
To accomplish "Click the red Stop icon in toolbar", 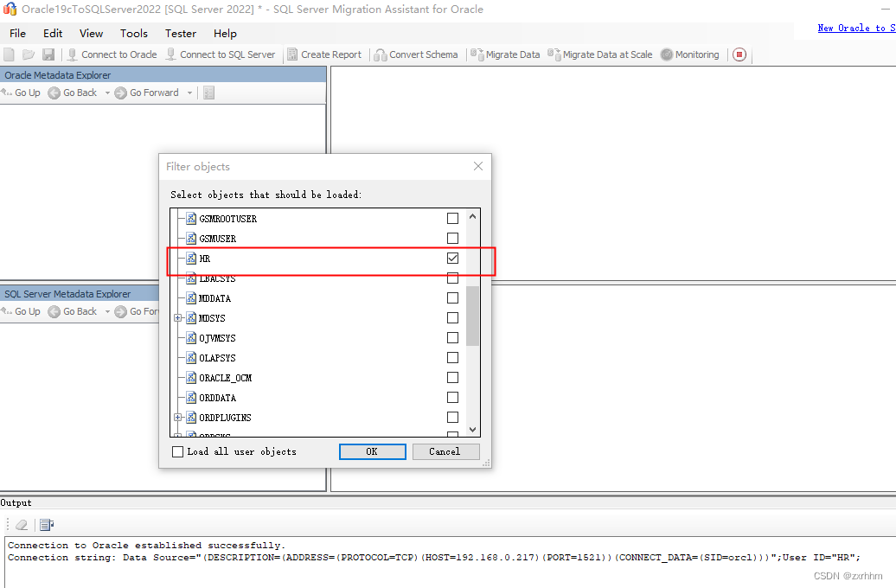I will (739, 54).
